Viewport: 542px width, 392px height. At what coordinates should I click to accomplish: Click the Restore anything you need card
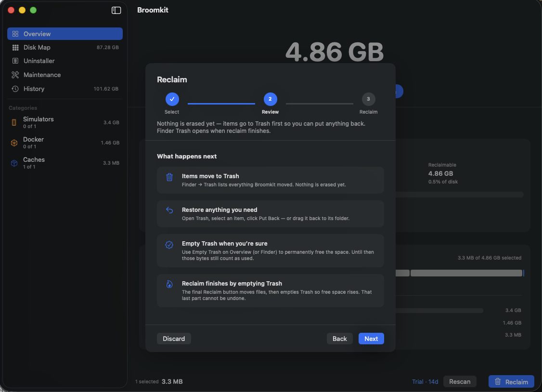point(271,214)
